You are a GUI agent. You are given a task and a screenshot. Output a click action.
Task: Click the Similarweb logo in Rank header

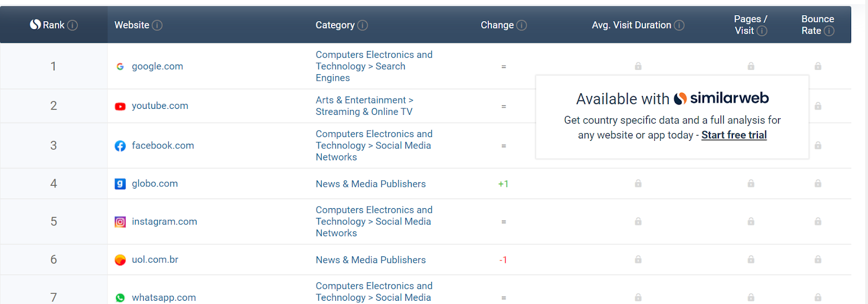click(35, 24)
